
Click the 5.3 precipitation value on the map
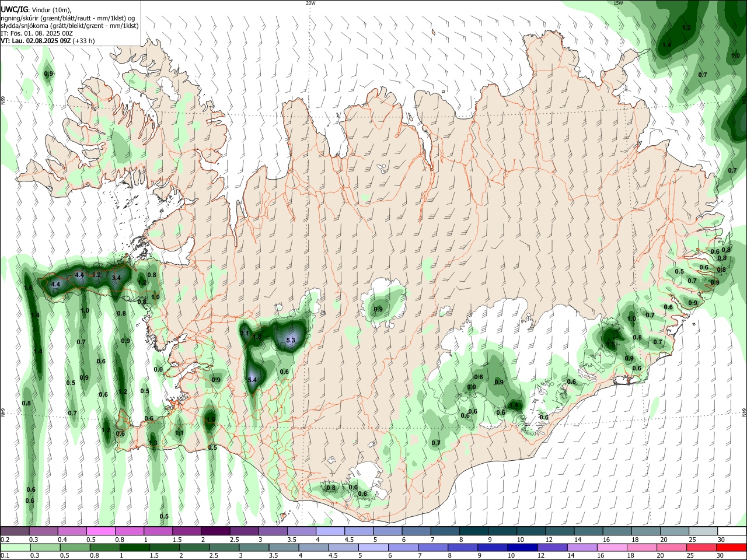point(292,339)
